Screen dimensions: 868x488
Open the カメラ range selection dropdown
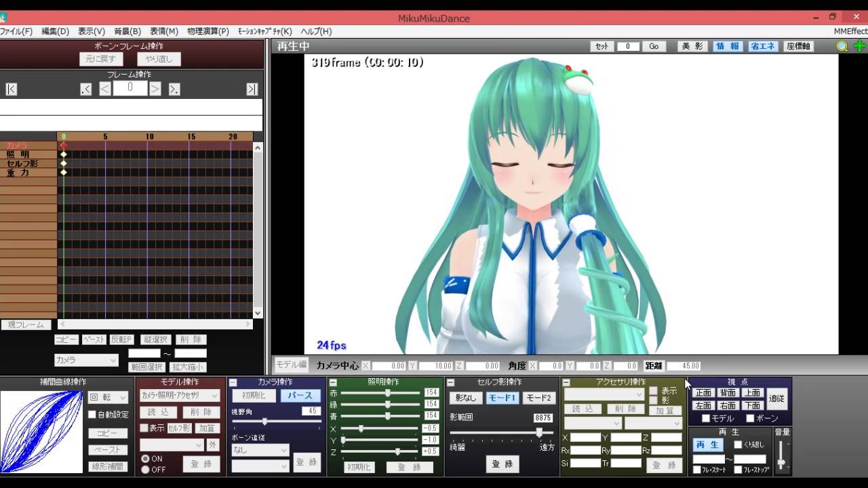pyautogui.click(x=86, y=360)
